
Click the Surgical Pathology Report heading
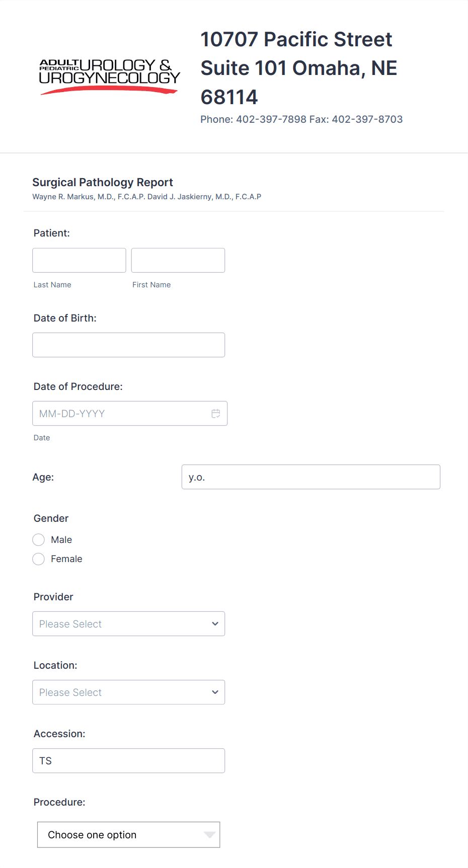[103, 182]
